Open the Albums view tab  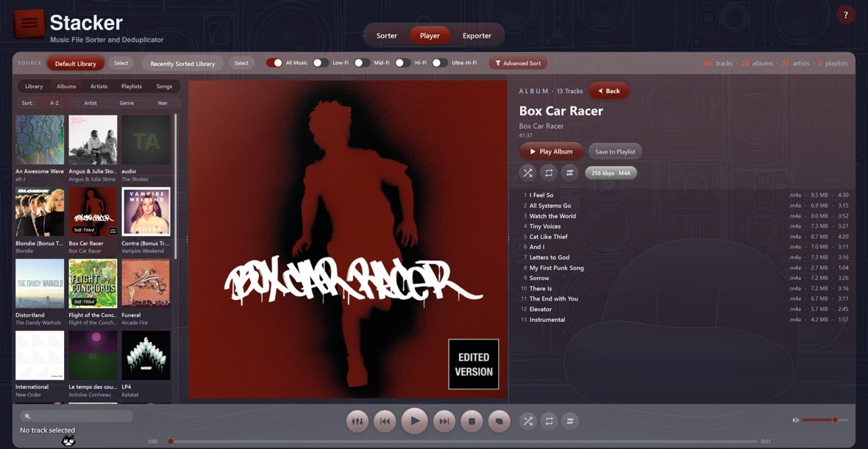tap(66, 86)
